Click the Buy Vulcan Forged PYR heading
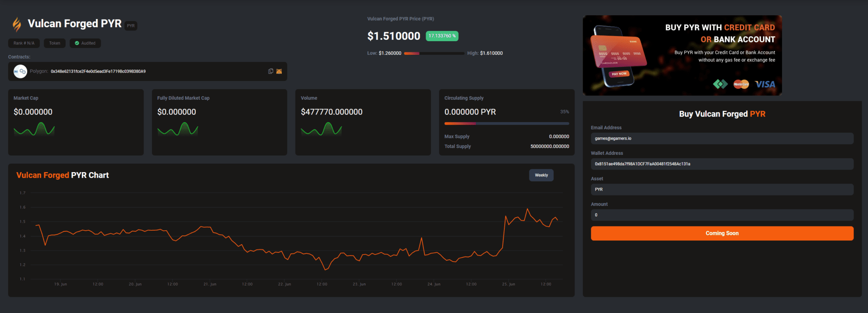This screenshot has width=868, height=313. [x=722, y=114]
